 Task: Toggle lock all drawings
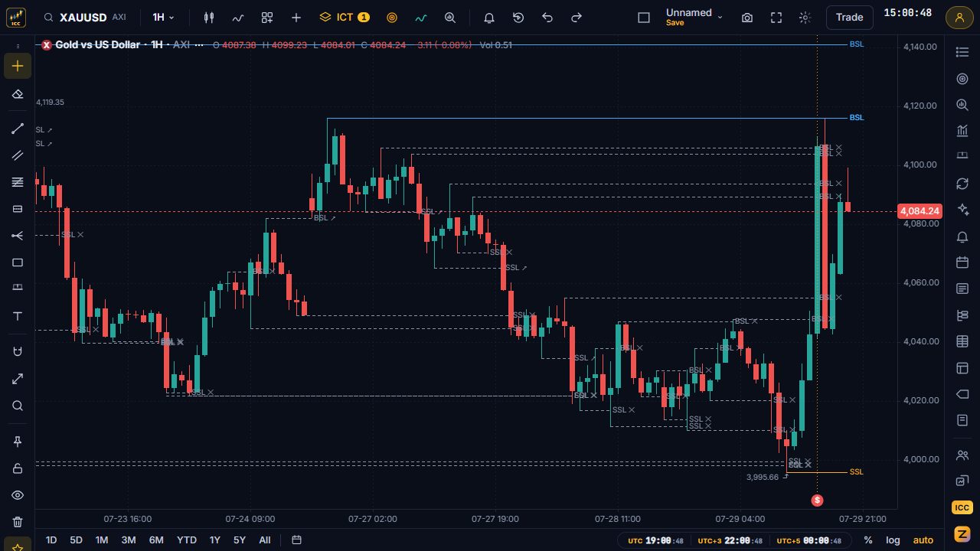[x=18, y=468]
